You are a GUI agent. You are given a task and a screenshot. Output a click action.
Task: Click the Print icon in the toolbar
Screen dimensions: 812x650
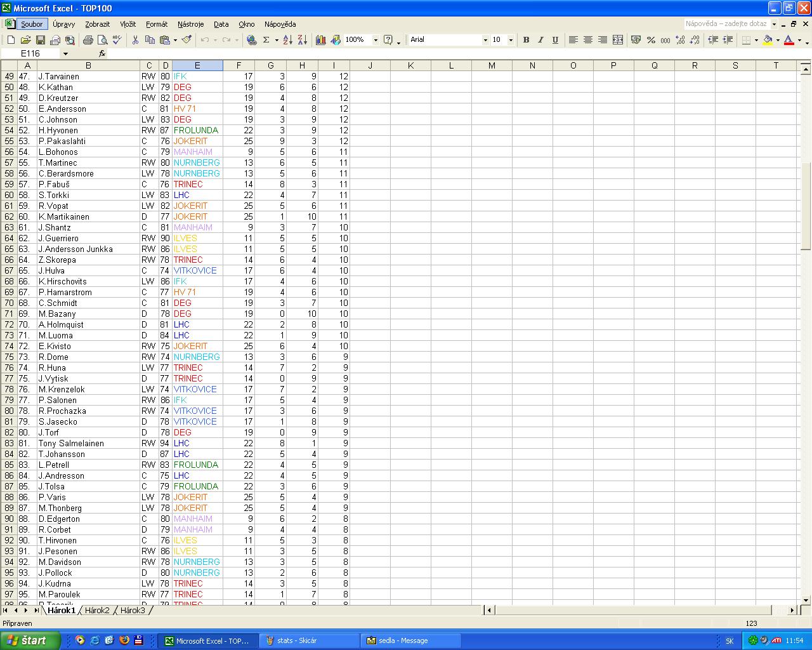88,40
